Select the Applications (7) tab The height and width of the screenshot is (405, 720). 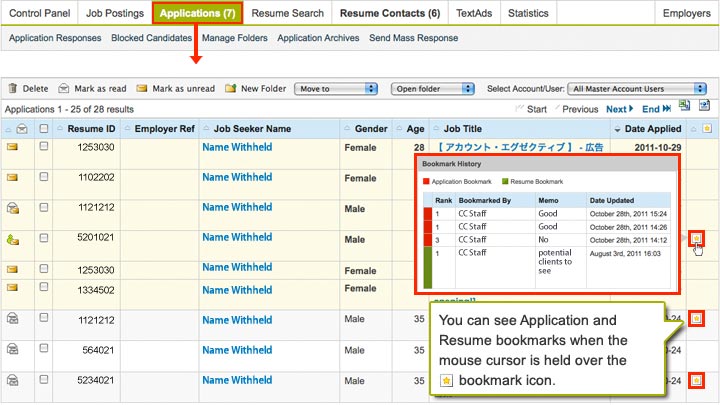[x=197, y=13]
